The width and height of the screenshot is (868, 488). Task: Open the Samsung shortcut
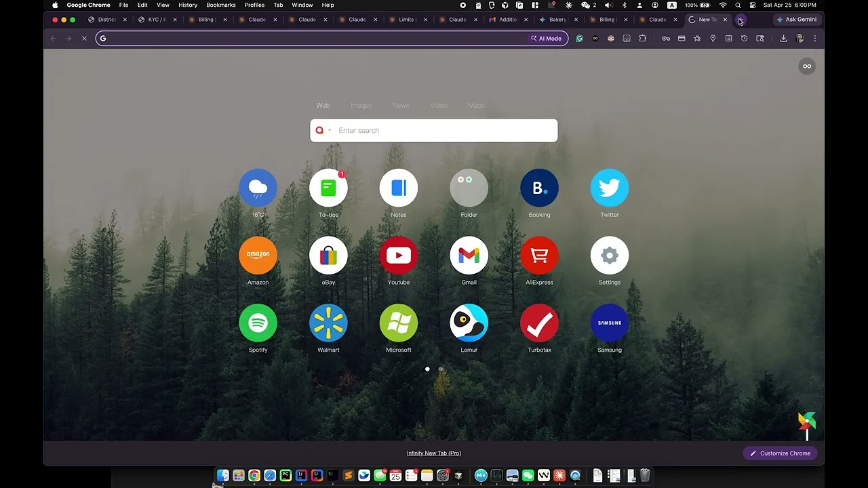tap(610, 323)
